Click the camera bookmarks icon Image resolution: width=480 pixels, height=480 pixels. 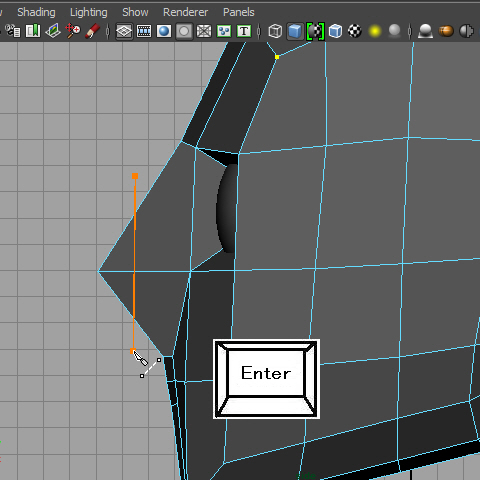[33, 31]
